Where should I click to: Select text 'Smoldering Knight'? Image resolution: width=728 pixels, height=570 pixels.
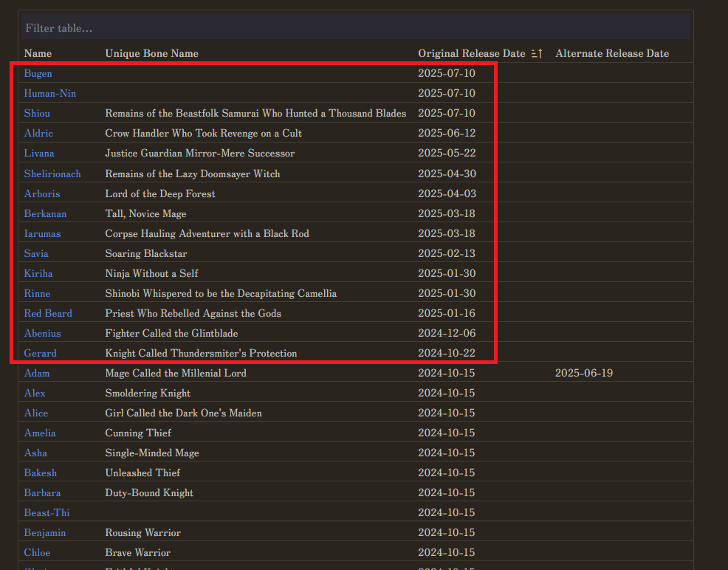[148, 393]
